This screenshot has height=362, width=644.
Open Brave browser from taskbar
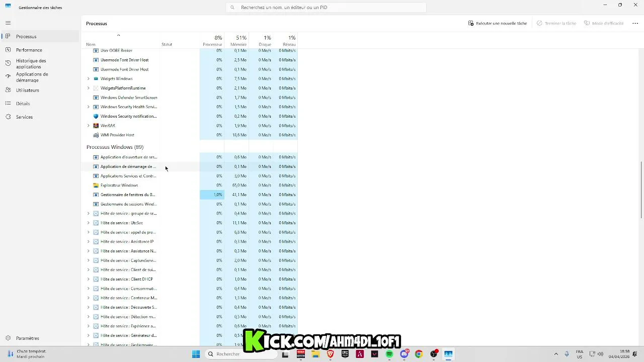point(331,354)
